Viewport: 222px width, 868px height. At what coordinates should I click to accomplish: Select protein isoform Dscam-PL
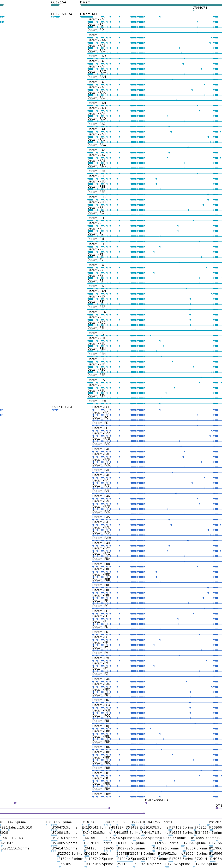click(x=100, y=626)
